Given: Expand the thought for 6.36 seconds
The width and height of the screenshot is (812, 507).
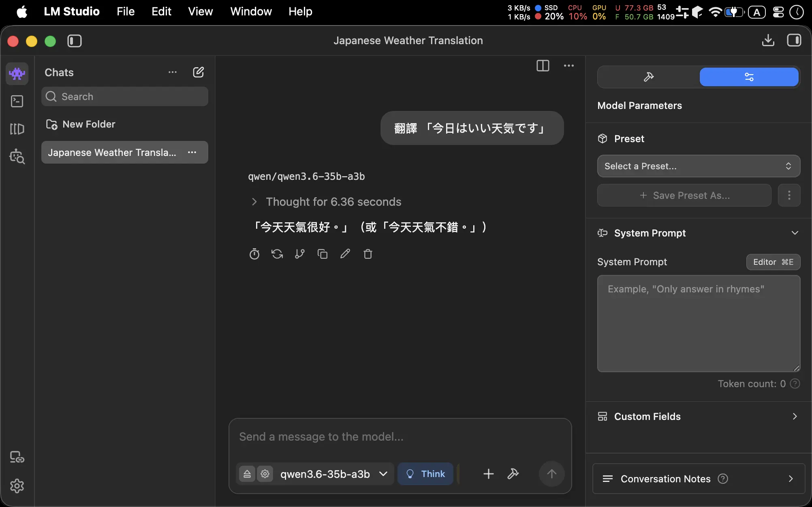Looking at the screenshot, I should click(326, 202).
